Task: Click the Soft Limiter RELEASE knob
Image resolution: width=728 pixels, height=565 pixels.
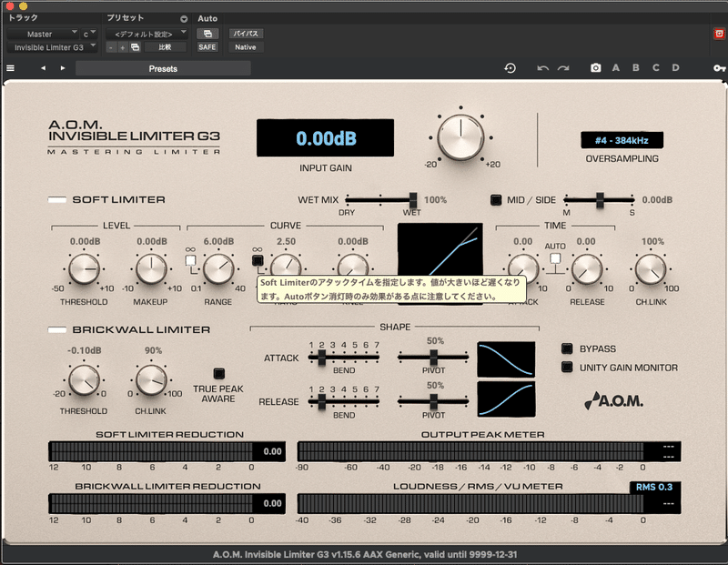Action: [586, 268]
